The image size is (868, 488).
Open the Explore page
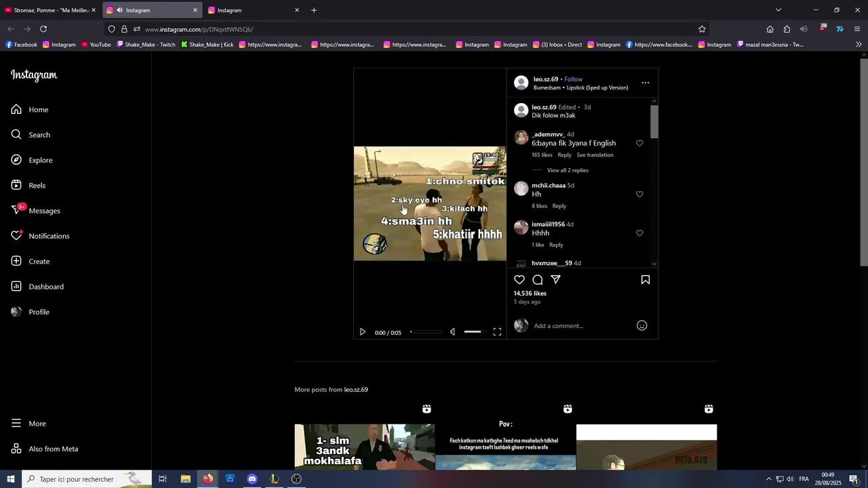click(x=32, y=160)
